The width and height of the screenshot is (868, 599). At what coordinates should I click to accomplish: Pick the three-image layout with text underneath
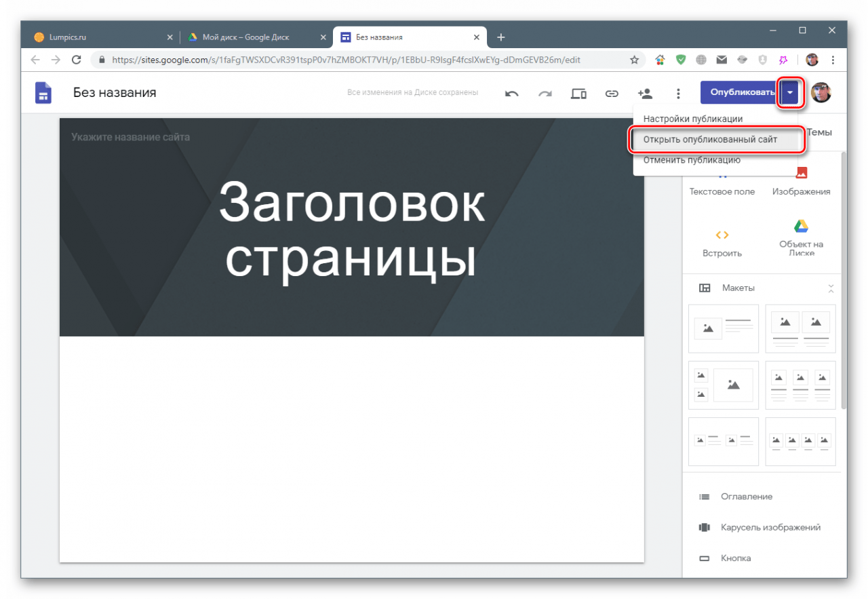coord(801,385)
